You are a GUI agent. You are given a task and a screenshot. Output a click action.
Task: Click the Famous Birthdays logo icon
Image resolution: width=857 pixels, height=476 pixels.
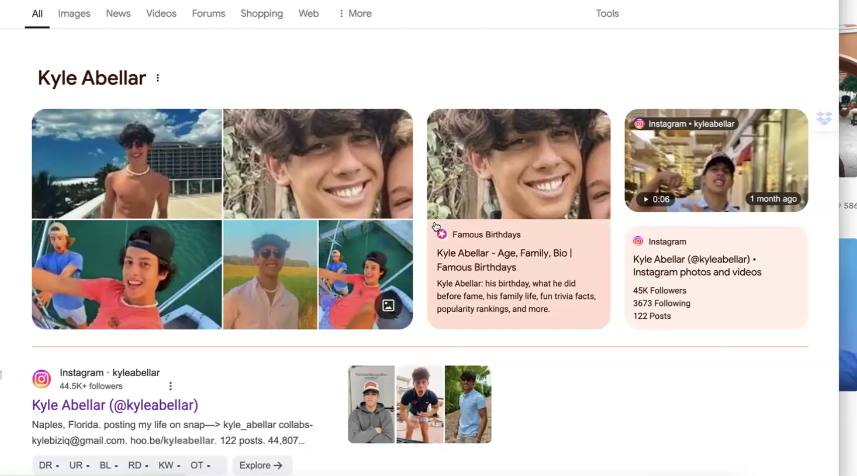pos(442,234)
